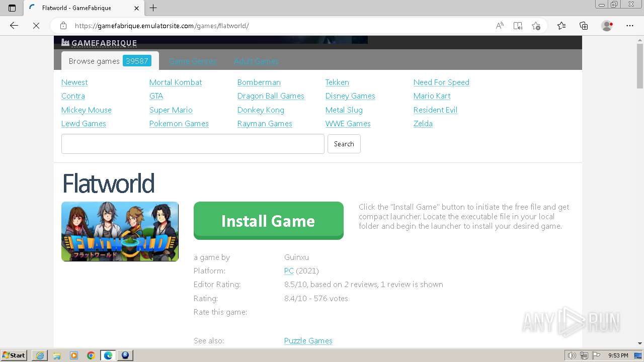Viewport: 644px width, 362px height.
Task: Open the GTA link
Action: (x=156, y=96)
